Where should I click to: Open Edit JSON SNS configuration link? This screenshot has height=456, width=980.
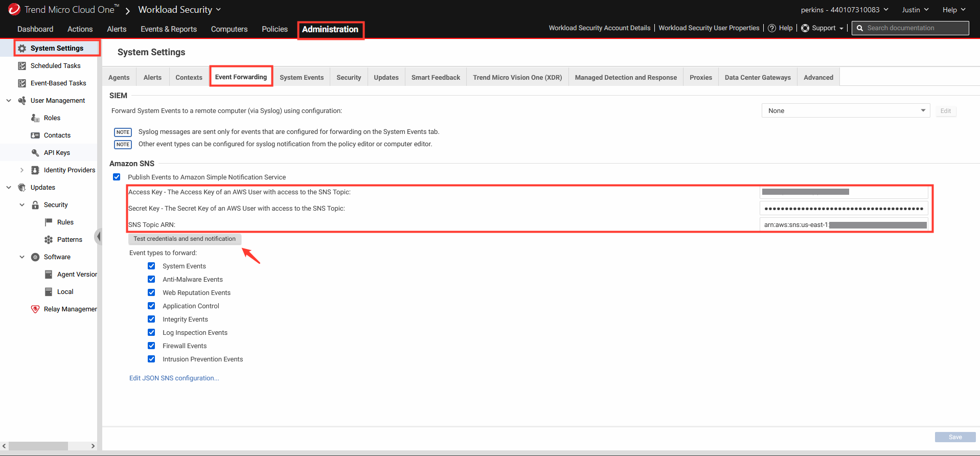[174, 378]
